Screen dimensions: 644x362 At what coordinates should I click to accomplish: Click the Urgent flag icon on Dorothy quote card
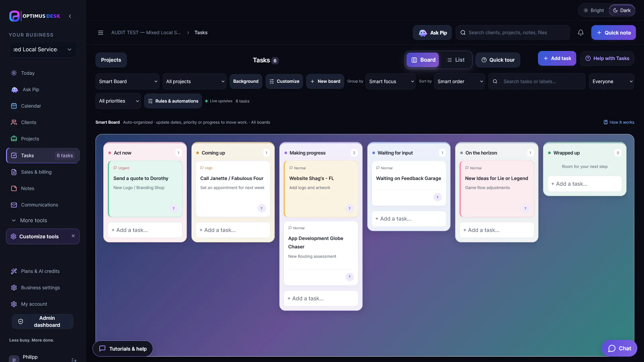point(115,168)
